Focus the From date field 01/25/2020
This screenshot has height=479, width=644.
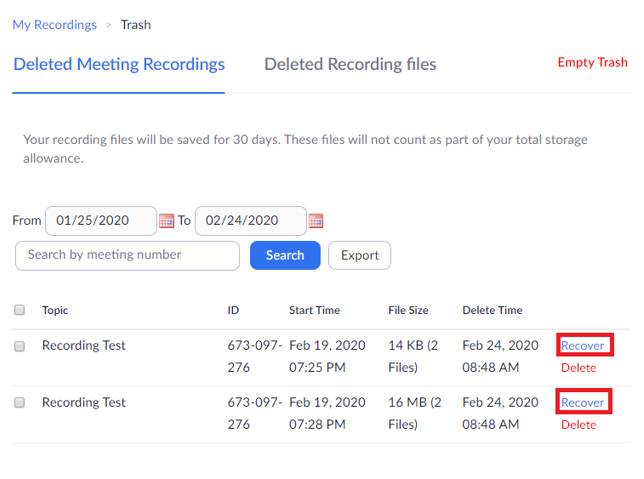[x=101, y=221]
